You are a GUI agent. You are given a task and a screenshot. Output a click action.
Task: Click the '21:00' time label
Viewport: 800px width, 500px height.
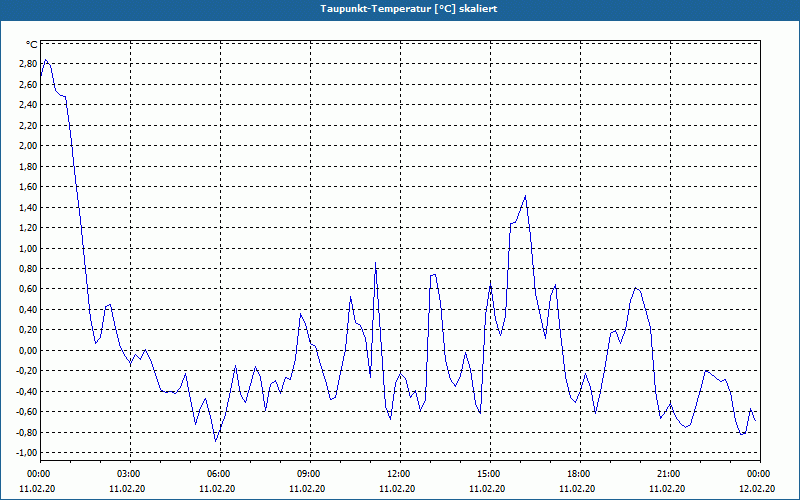tap(670, 474)
